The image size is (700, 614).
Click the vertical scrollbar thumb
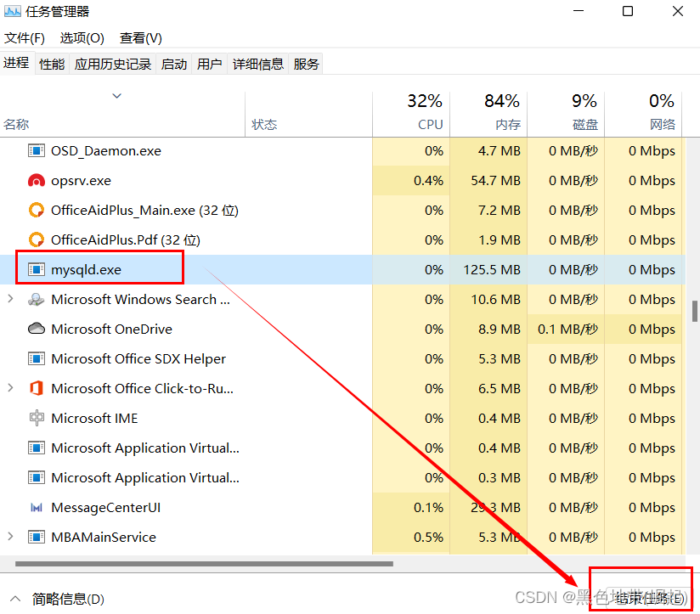tap(695, 311)
